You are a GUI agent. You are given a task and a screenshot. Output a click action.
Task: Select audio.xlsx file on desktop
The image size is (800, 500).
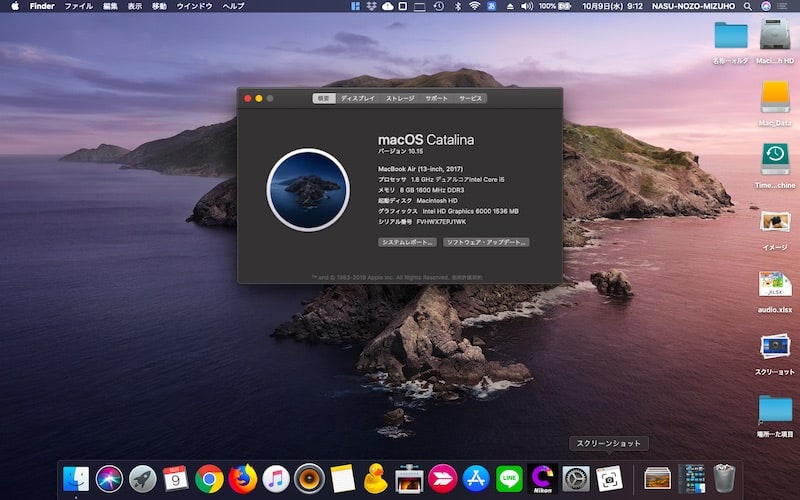click(774, 284)
